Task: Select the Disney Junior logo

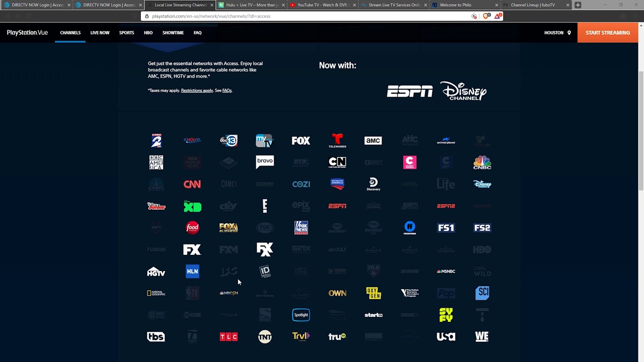Action: tap(156, 206)
